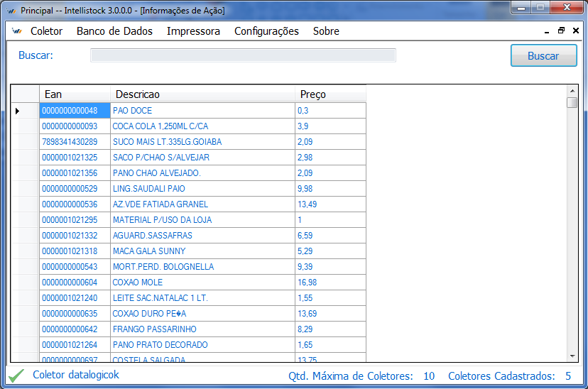The height and width of the screenshot is (389, 588).
Task: Open the Coletor menu
Action: pos(46,31)
